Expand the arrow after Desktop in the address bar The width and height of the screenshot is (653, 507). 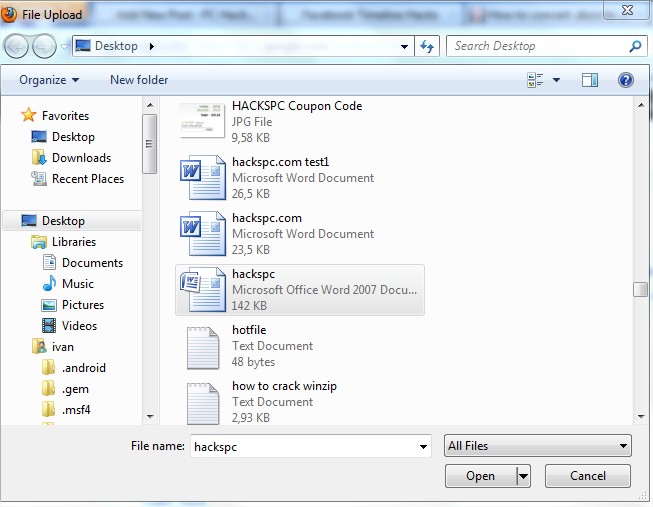[x=152, y=46]
